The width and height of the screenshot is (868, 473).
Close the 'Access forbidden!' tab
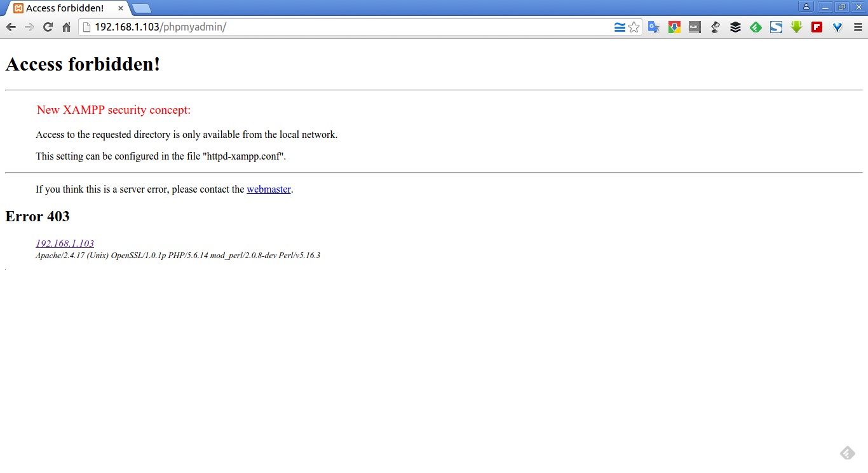121,8
